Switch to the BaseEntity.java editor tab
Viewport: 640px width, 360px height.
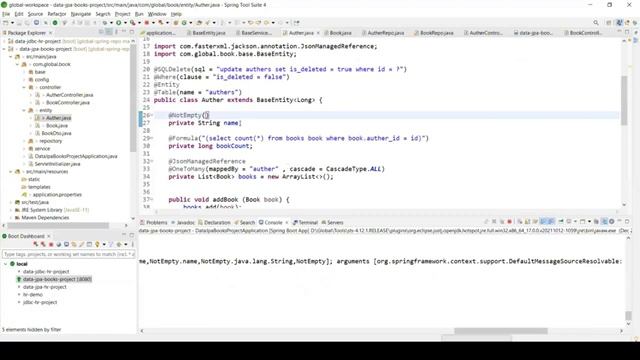(x=207, y=33)
